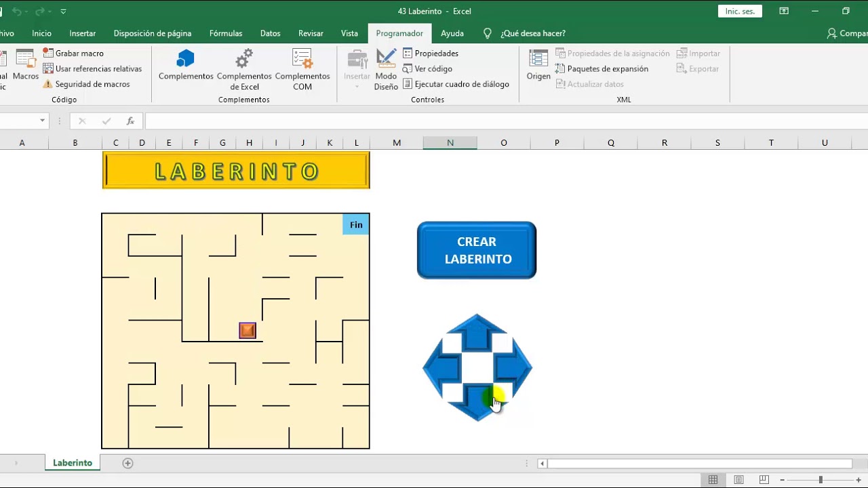Viewport: 868px width, 488px height.
Task: Open the Fórmulas tab
Action: click(x=226, y=33)
